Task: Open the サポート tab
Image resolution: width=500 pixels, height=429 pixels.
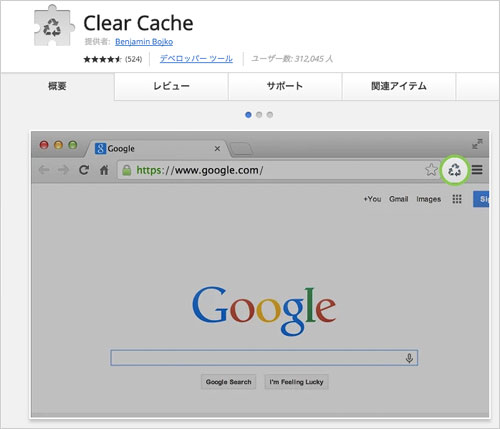Action: [x=285, y=86]
